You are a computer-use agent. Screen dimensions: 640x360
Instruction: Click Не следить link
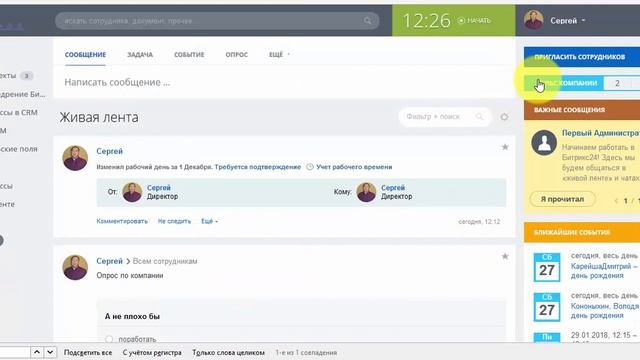point(174,221)
